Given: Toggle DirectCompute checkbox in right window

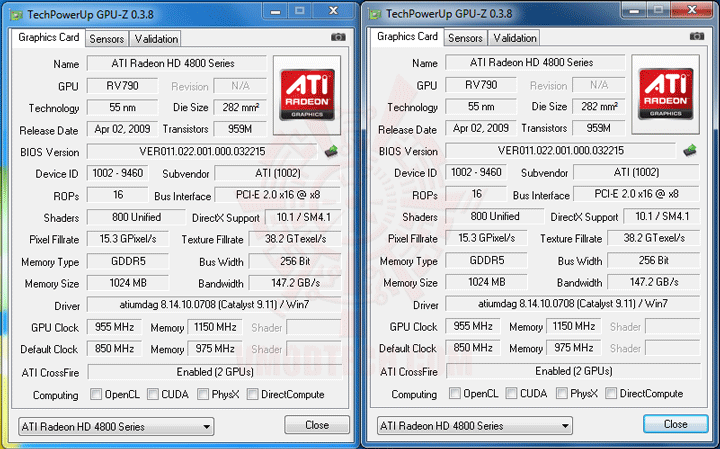Looking at the screenshot, I should [611, 393].
